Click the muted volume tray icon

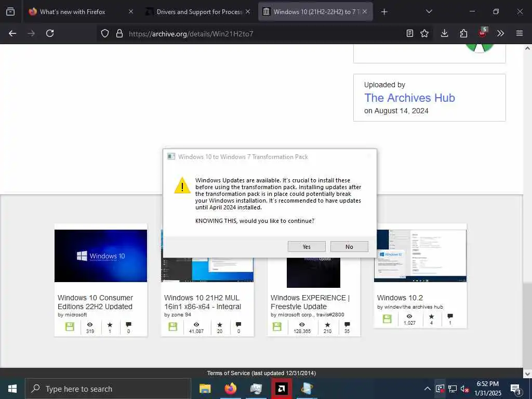(x=465, y=389)
